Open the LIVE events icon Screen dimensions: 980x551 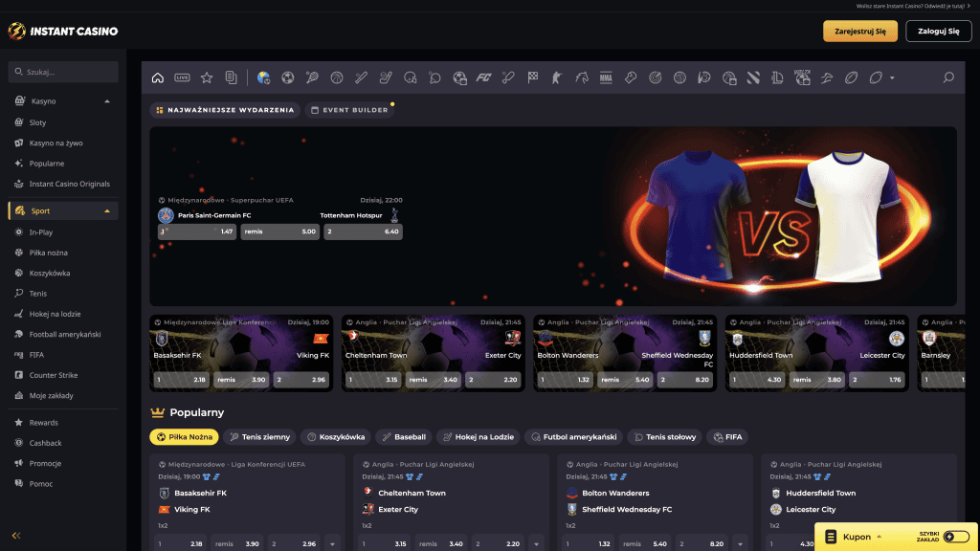tap(182, 77)
